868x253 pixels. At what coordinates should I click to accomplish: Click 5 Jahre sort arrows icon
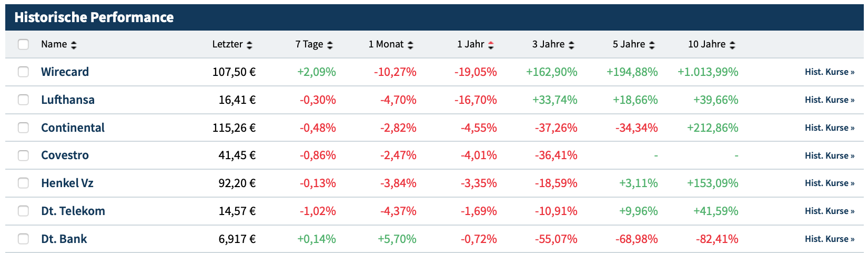652,45
